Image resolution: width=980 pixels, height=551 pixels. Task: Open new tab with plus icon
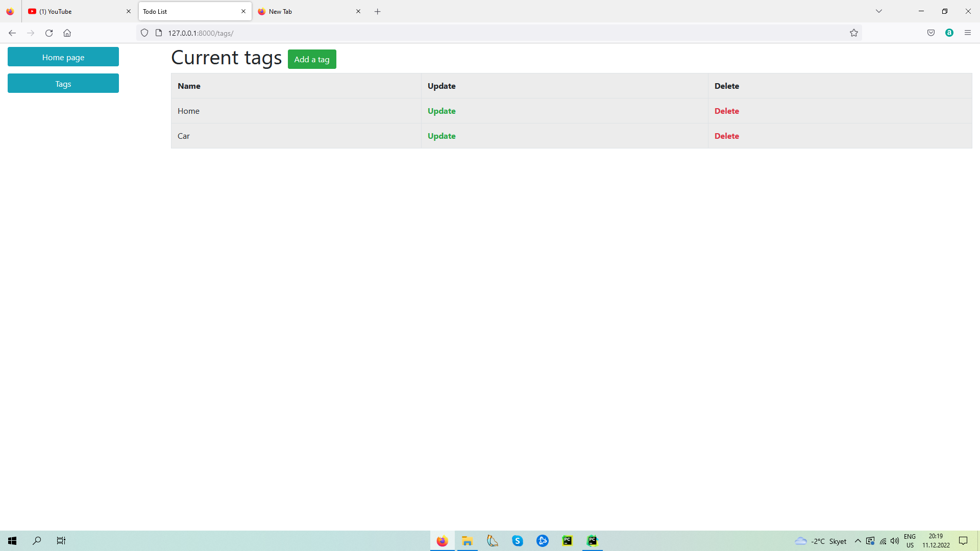378,11
